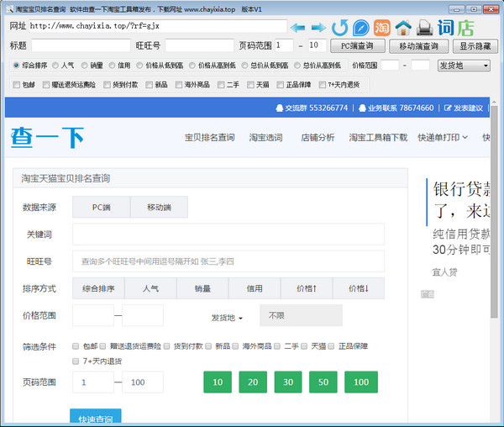Select the 移动端 data source tab
Image resolution: width=504 pixels, height=427 pixels.
point(159,207)
